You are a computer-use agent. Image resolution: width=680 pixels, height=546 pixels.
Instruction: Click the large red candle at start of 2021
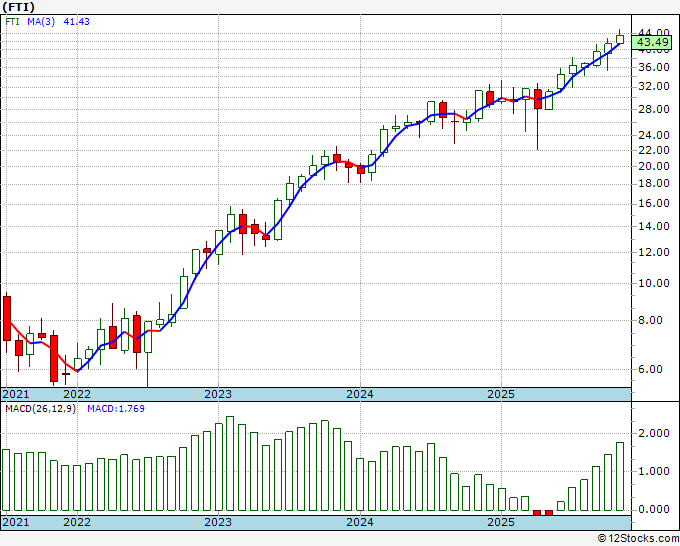(7, 318)
